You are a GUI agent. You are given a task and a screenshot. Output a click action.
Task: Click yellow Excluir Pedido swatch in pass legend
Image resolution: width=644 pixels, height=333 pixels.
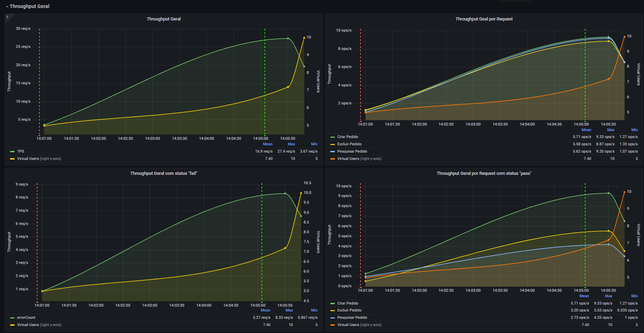pos(332,310)
